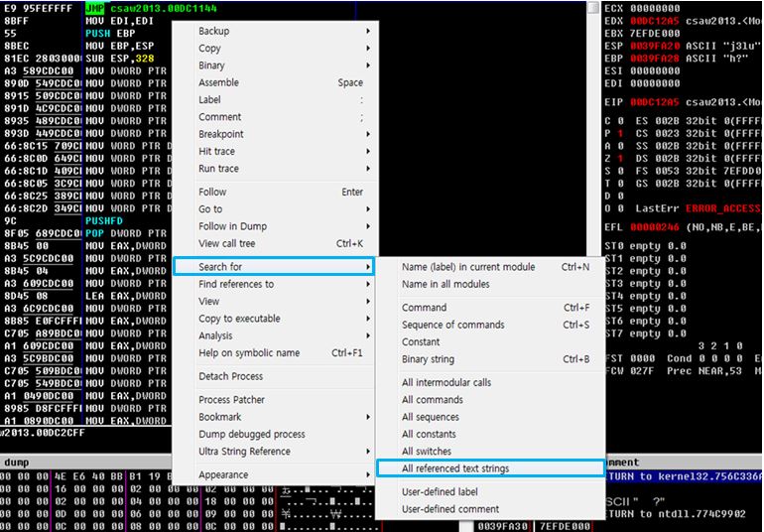Choose 'Sequence of commands' entry
This screenshot has height=532, width=764.
(452, 325)
